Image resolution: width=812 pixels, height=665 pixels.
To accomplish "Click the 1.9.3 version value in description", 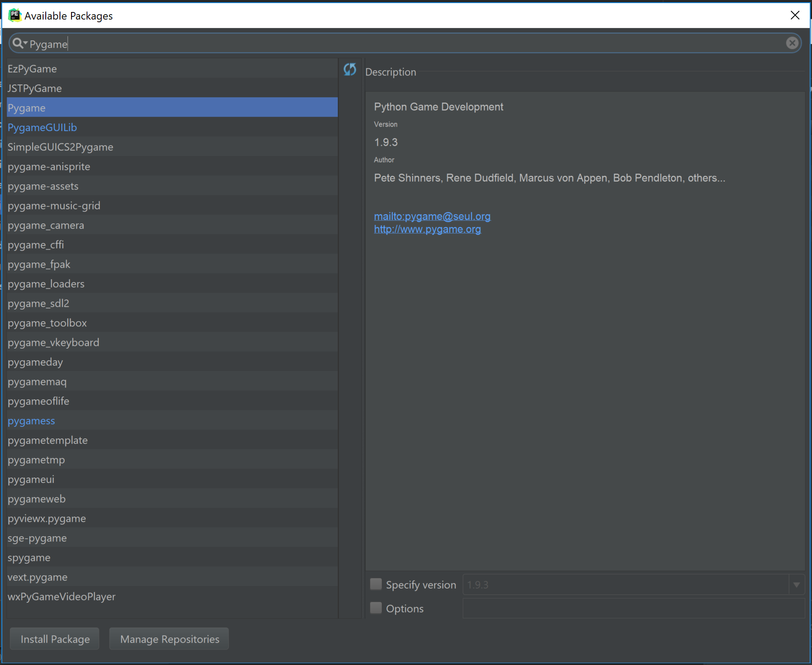I will tap(386, 142).
